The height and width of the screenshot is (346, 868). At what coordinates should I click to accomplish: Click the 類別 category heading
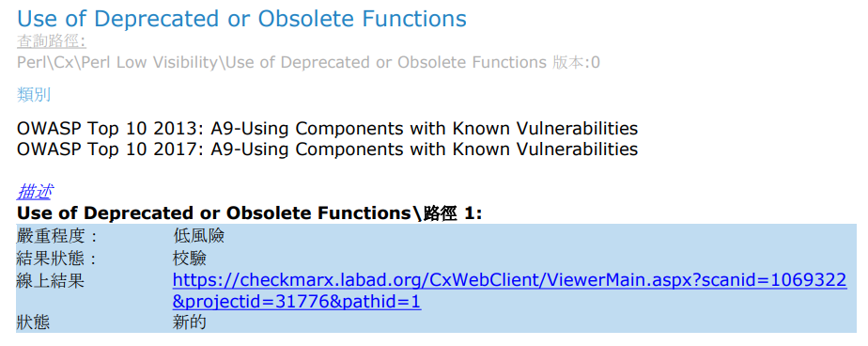34,95
